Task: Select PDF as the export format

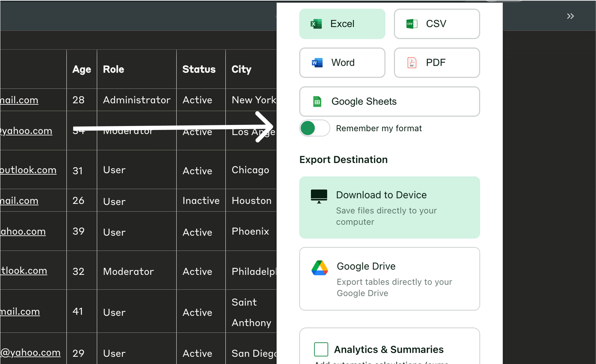Action: coord(437,62)
